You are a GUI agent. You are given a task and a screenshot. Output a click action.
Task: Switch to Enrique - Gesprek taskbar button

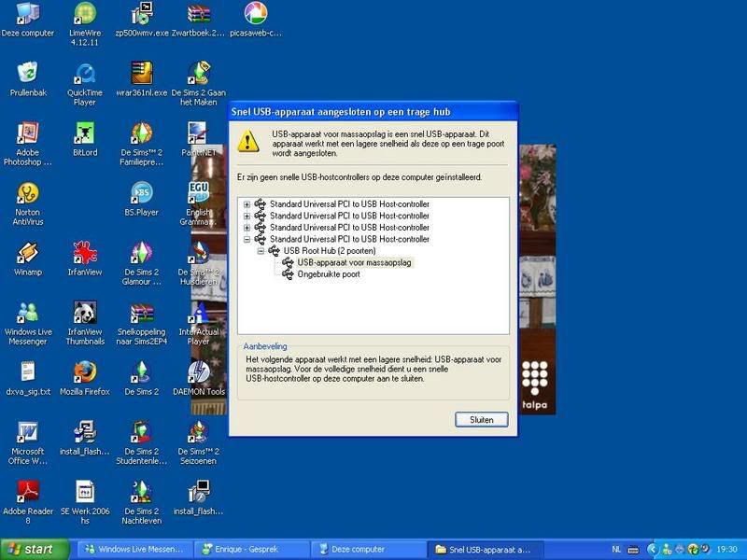[252, 550]
